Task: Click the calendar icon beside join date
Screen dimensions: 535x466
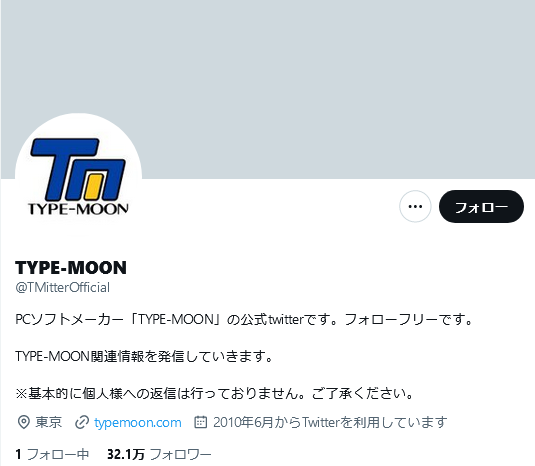Action: (x=200, y=422)
